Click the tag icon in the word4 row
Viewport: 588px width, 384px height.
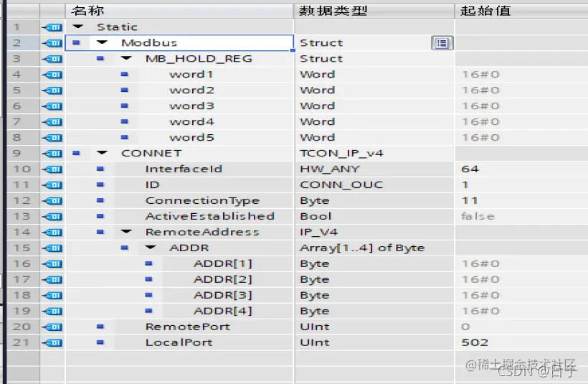point(52,122)
